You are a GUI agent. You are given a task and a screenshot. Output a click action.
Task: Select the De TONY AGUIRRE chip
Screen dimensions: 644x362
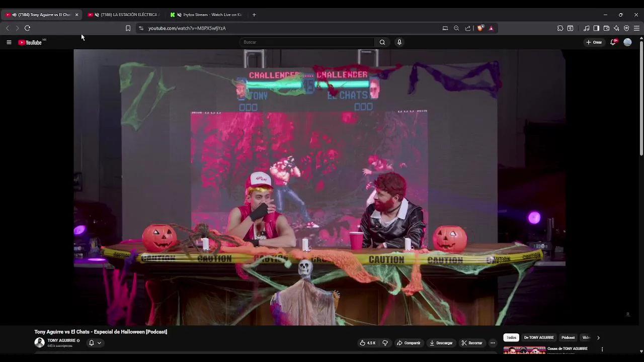pos(539,338)
